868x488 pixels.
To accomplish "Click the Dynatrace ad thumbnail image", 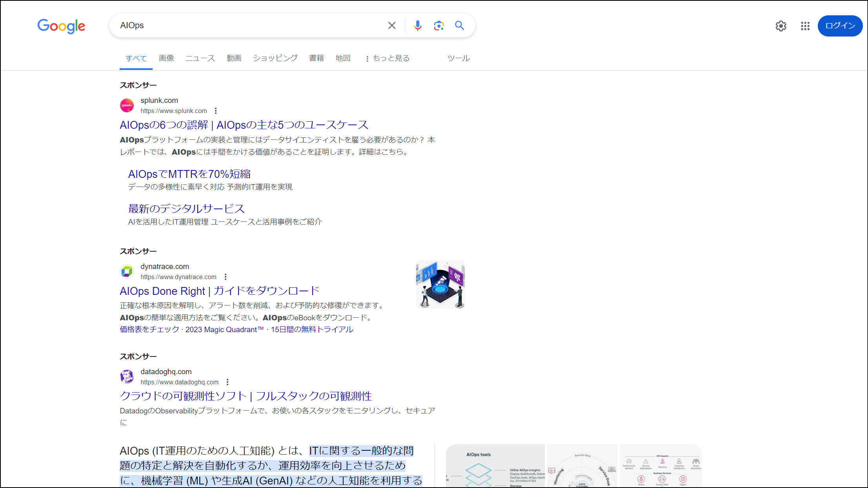I will tap(440, 284).
